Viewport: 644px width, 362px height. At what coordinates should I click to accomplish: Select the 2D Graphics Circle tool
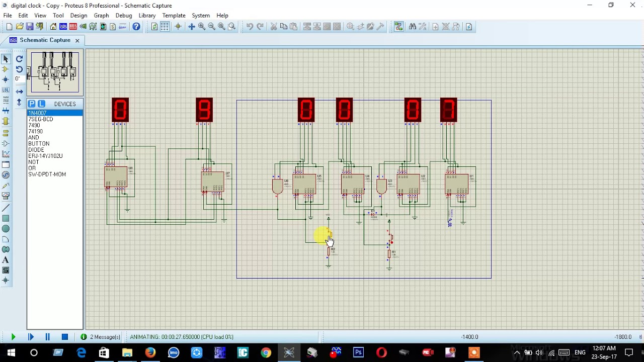[x=6, y=229]
